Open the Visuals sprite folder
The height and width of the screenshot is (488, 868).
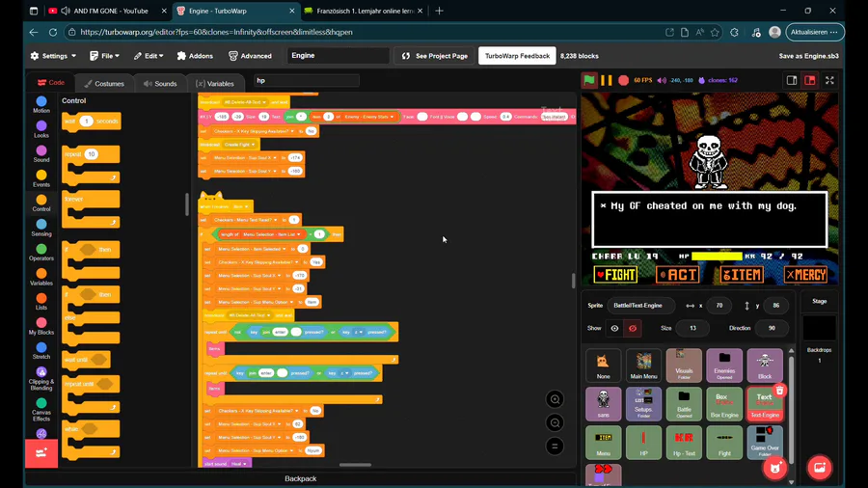(684, 366)
